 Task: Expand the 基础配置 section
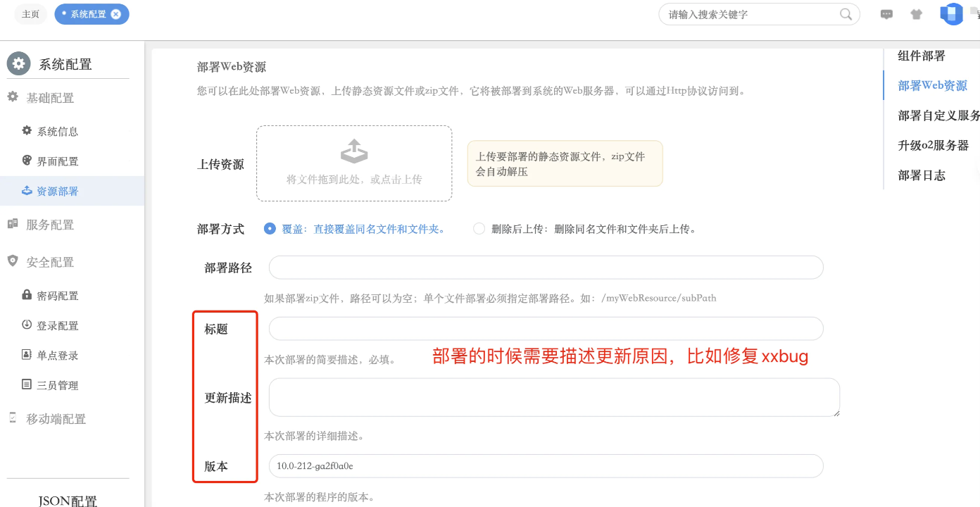tap(49, 98)
